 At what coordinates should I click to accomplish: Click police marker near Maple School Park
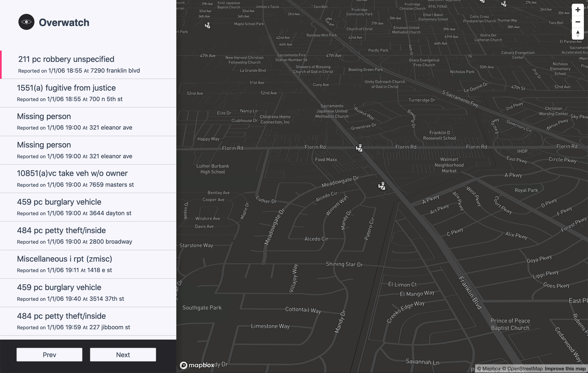click(207, 25)
